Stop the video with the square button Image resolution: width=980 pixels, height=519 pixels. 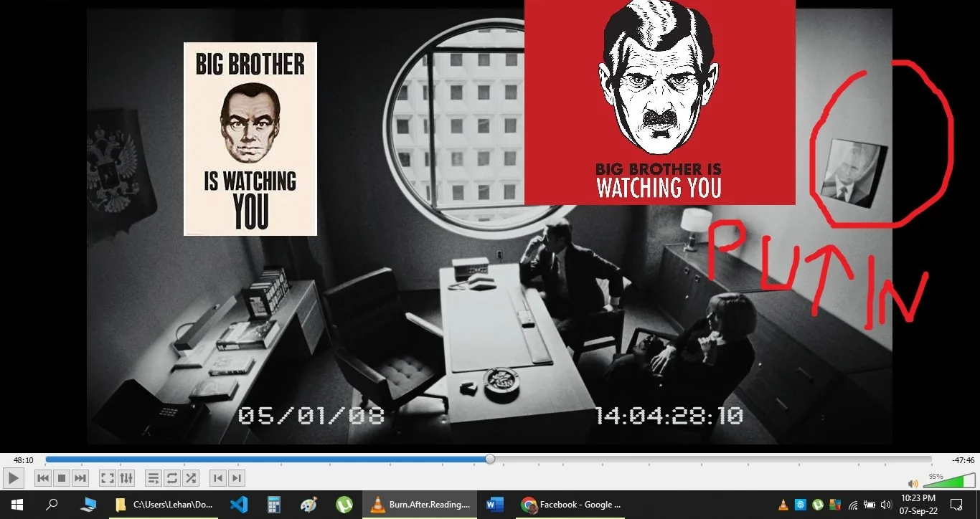pos(62,478)
